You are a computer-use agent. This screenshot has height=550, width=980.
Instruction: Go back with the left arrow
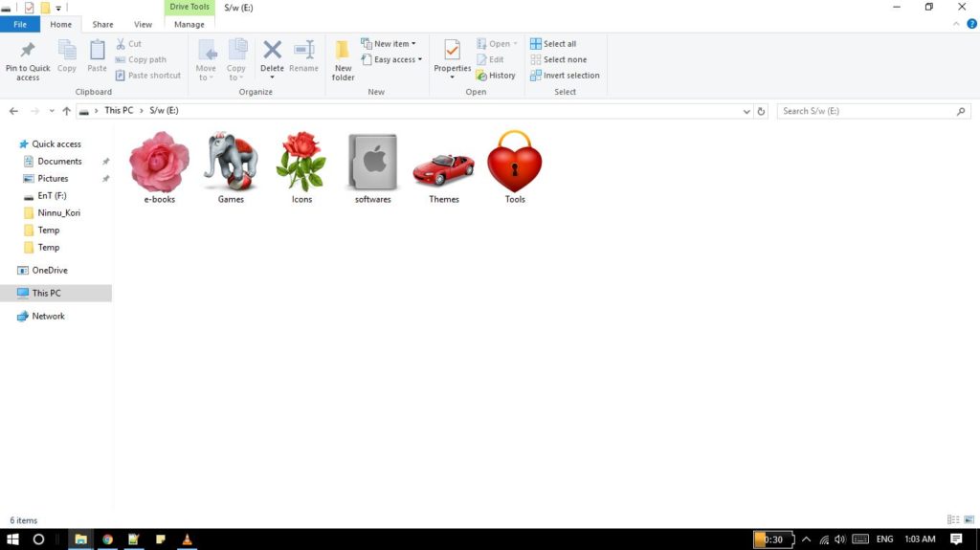click(x=13, y=111)
